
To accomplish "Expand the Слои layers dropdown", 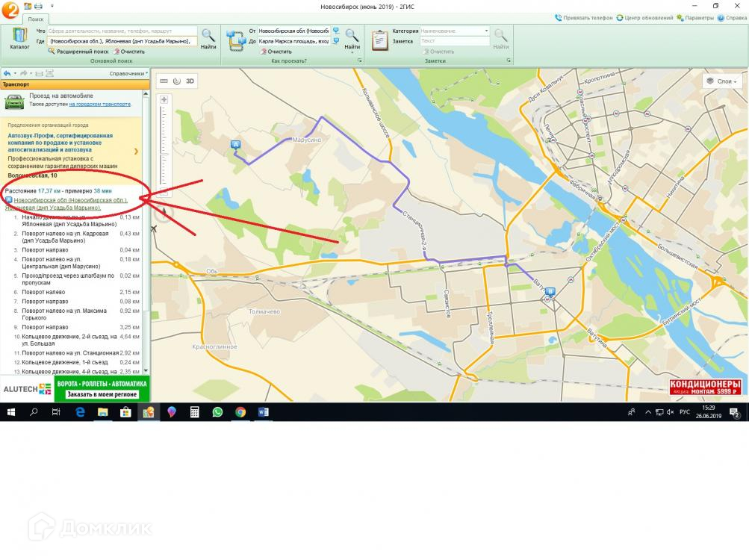I will [x=721, y=81].
